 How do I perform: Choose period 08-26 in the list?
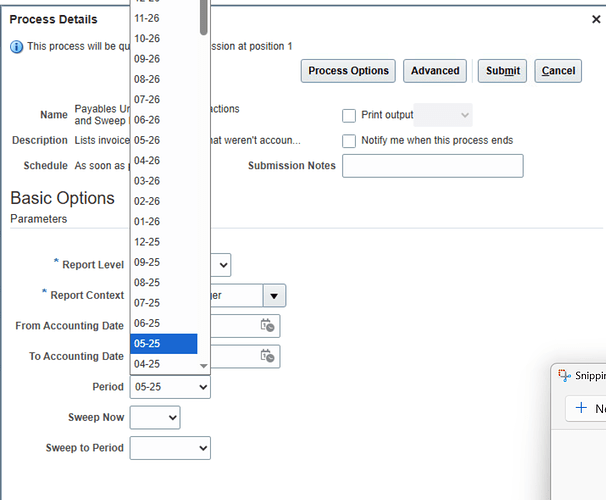click(164, 79)
